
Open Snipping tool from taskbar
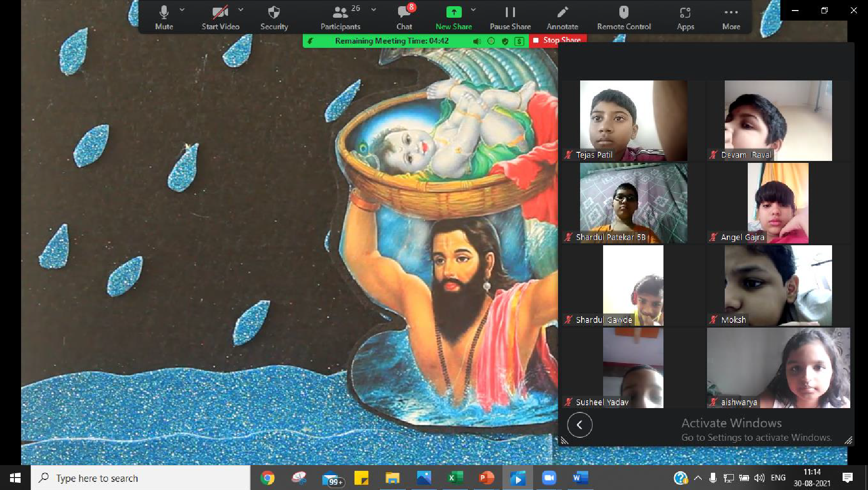point(299,478)
